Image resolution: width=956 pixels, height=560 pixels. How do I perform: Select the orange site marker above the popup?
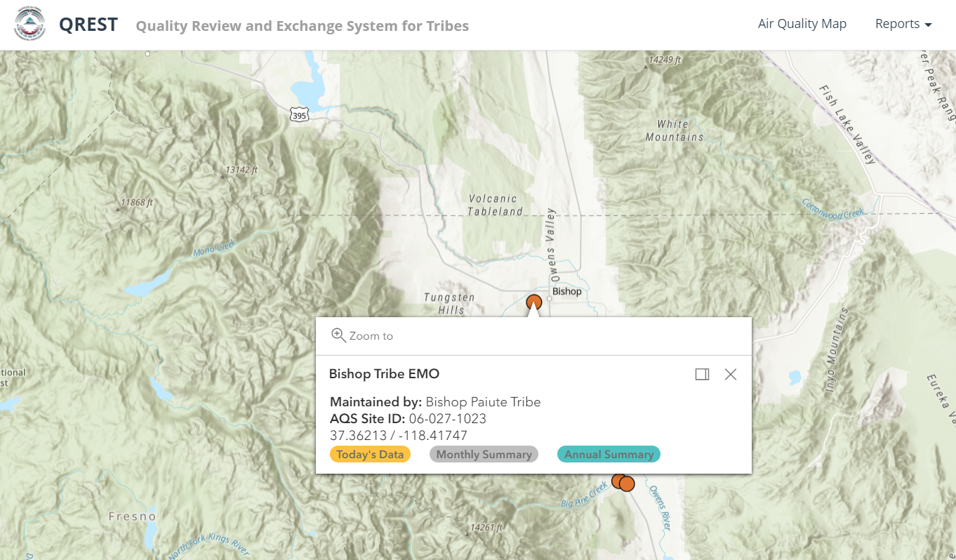tap(534, 302)
